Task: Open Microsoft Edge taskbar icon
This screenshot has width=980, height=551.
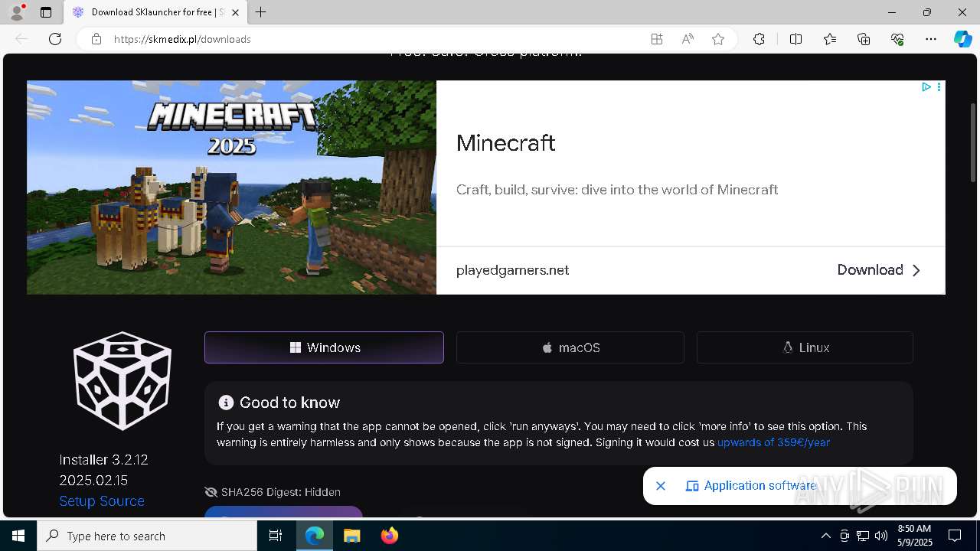Action: [x=315, y=536]
